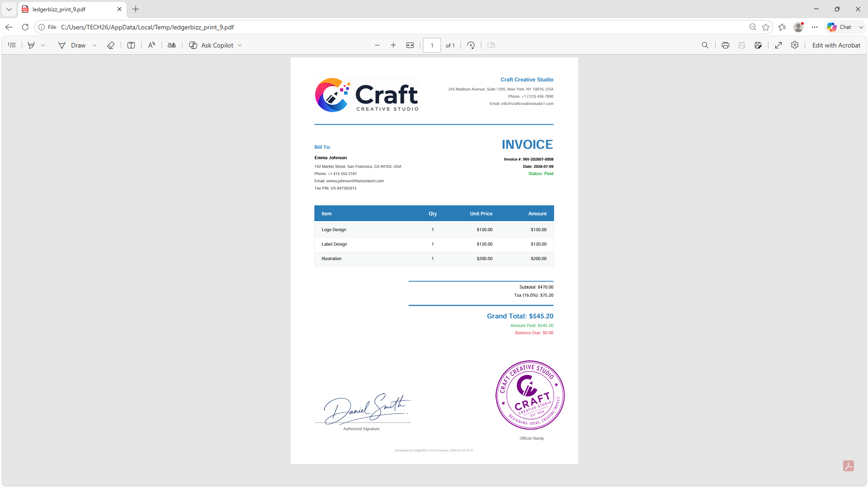
Task: Toggle Fit to width view
Action: [x=410, y=45]
